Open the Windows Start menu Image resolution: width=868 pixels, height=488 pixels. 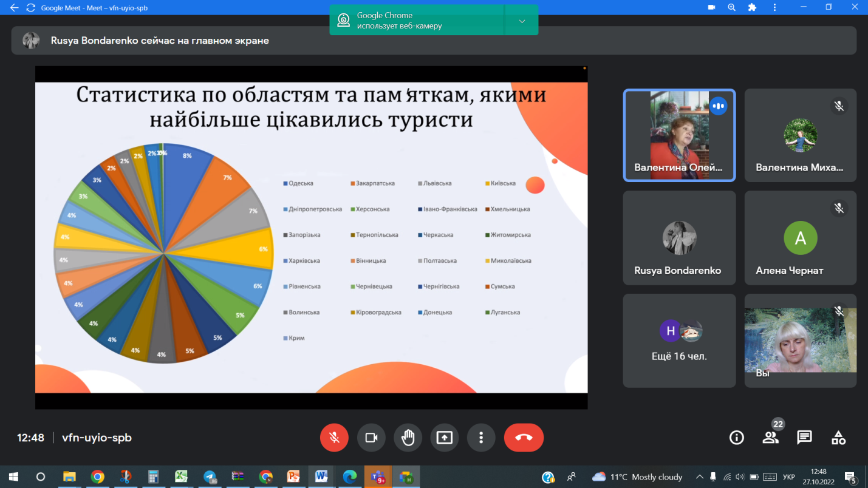pos(13,477)
